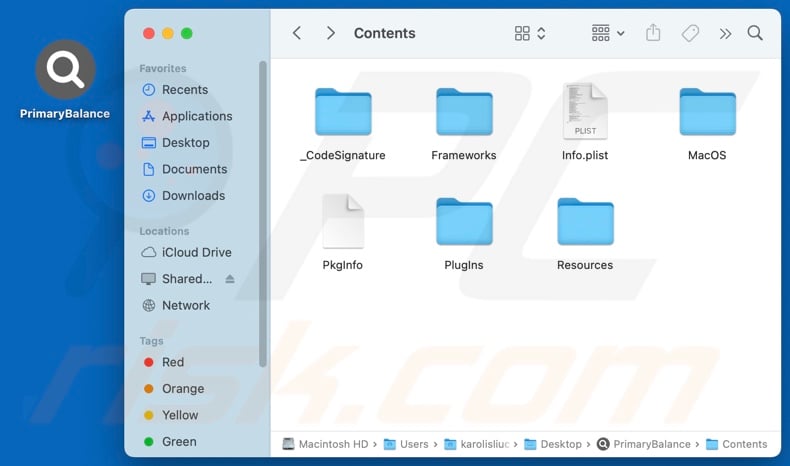Click Desktop in the path bar

pyautogui.click(x=553, y=444)
